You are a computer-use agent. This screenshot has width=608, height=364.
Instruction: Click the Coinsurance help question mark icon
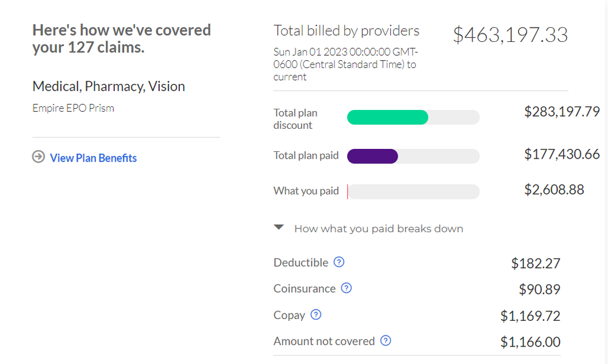(x=347, y=289)
